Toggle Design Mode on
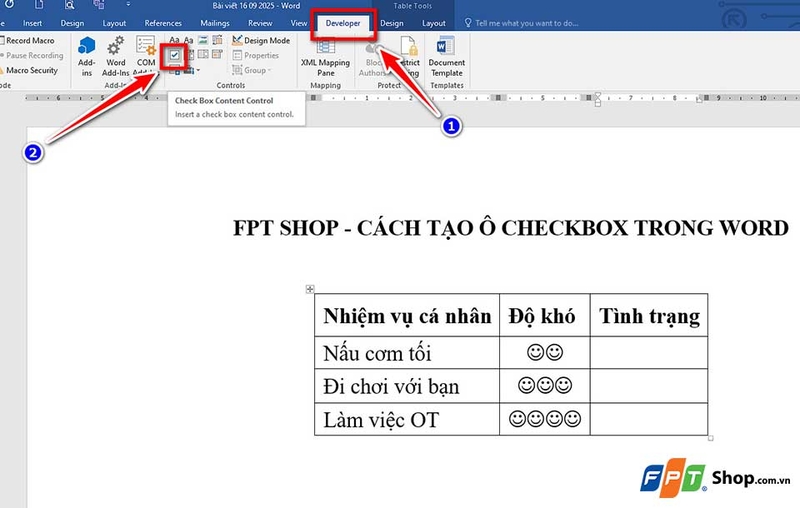 [x=261, y=40]
